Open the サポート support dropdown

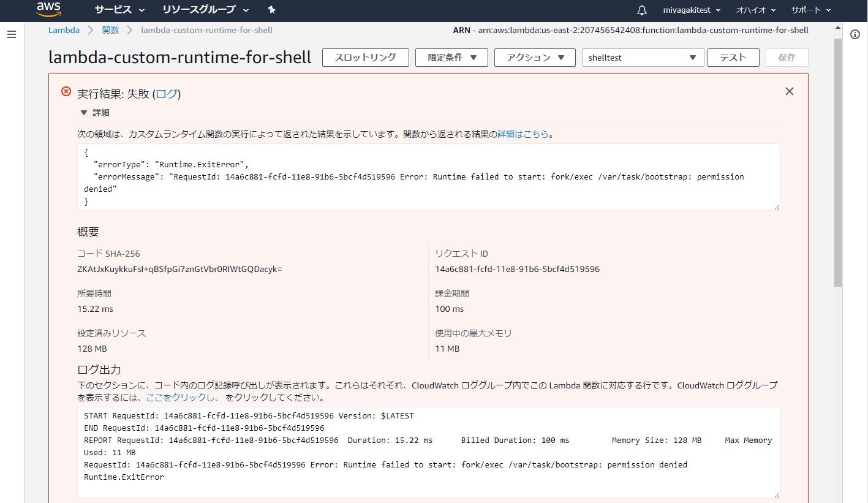(x=810, y=10)
